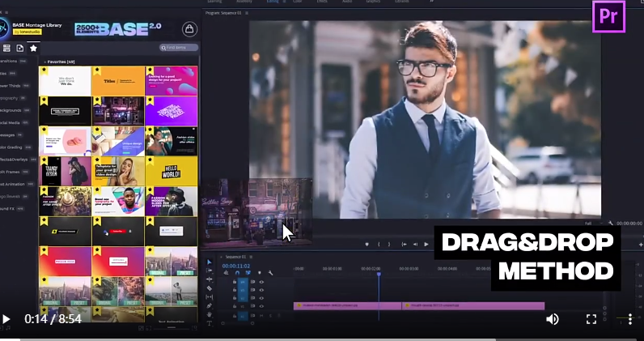Switch to the Favorites star tab
Viewport: 644px width, 341px height.
tap(33, 48)
